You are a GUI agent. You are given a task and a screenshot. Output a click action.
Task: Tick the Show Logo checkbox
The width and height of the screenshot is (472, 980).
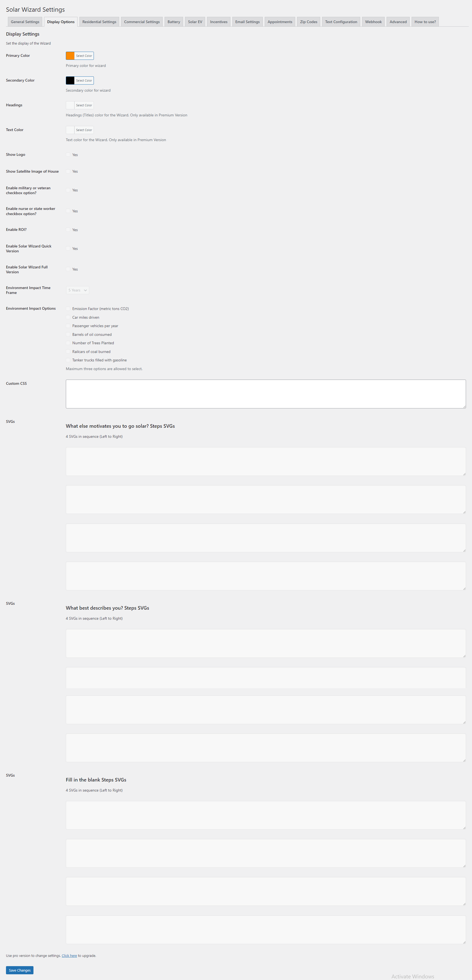point(69,155)
